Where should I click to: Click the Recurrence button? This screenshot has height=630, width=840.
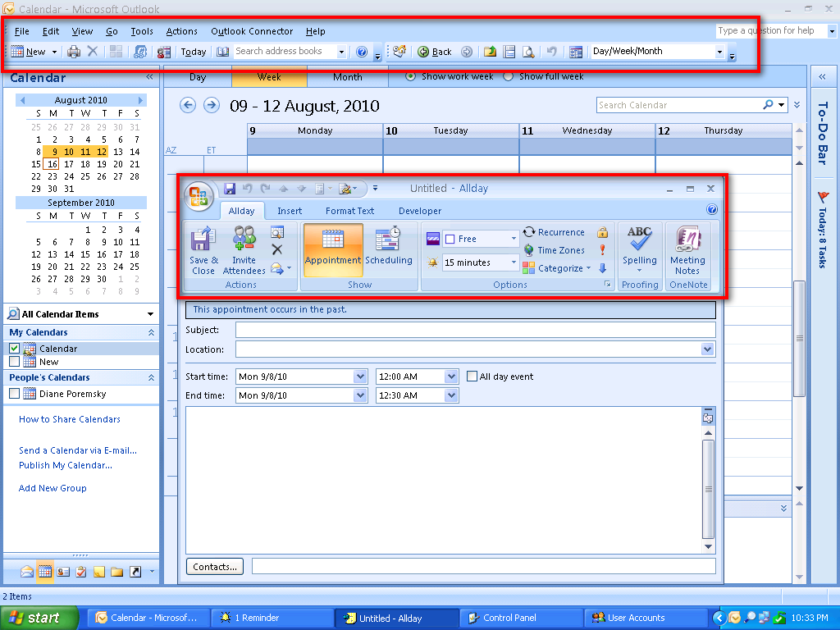click(554, 232)
